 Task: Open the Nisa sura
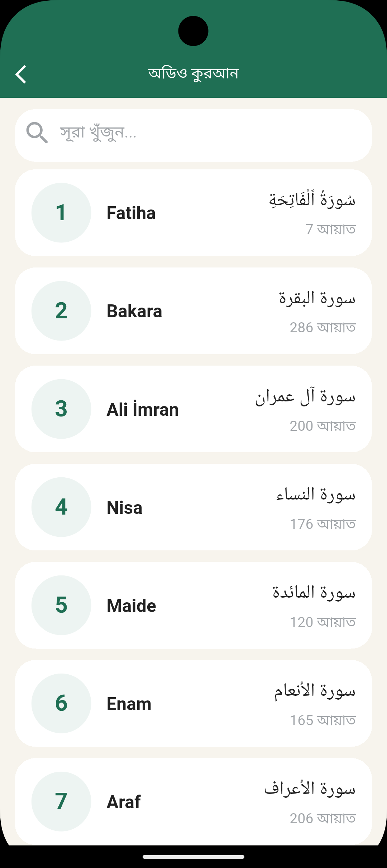pos(193,507)
